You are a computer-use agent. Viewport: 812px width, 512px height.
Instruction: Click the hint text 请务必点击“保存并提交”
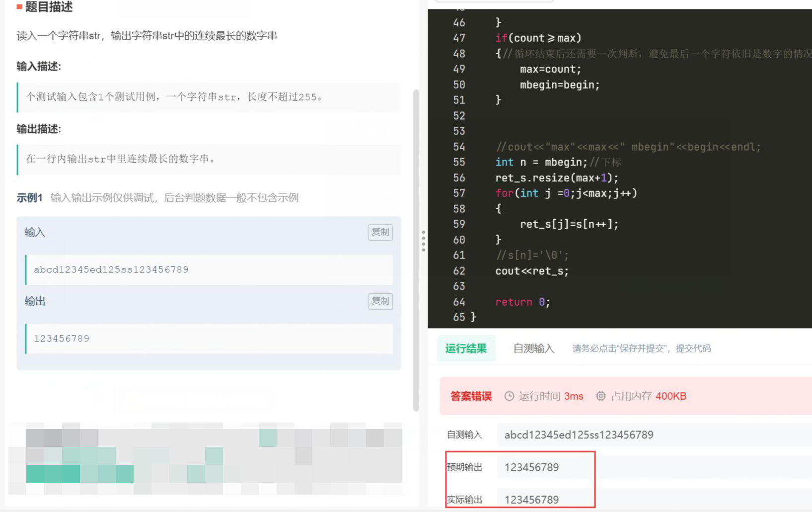642,348
